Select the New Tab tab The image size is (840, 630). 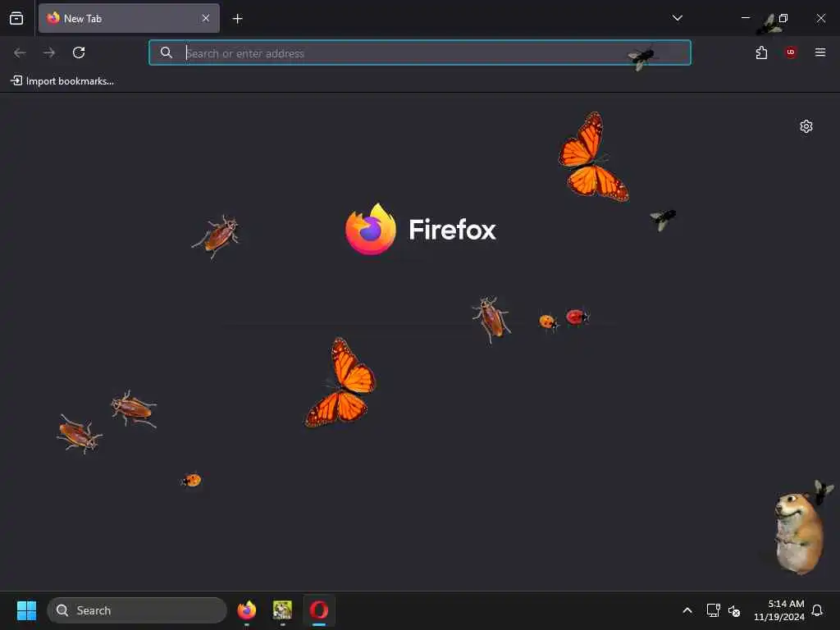coord(129,18)
